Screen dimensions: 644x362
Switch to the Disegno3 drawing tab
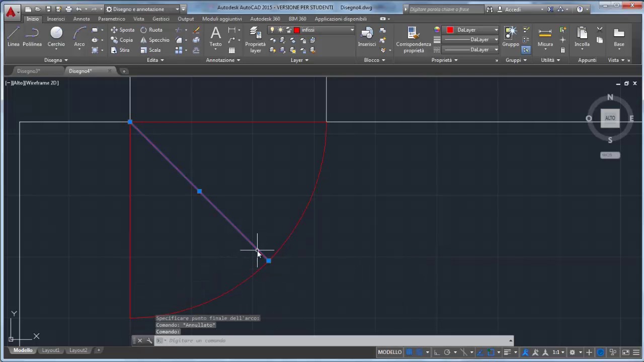(x=28, y=71)
